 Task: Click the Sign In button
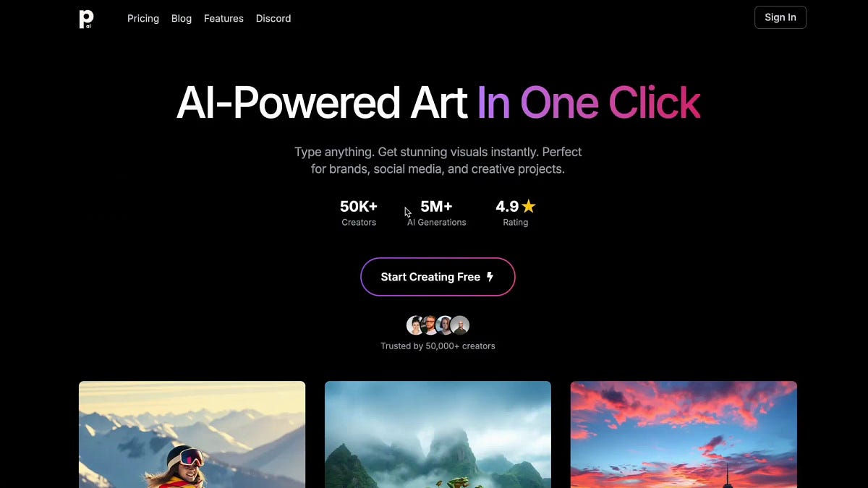pos(780,17)
